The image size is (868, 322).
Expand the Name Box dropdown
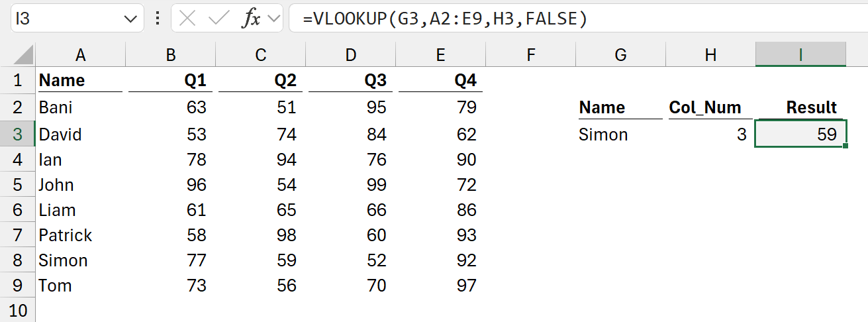coord(130,19)
